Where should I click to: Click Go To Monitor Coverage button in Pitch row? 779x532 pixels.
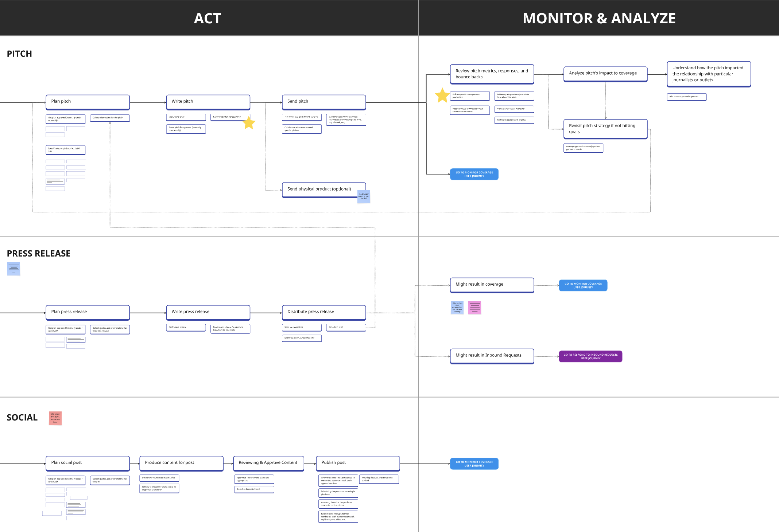pos(474,174)
